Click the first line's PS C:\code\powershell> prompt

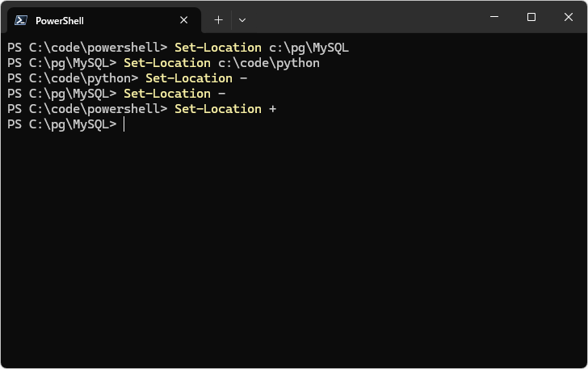87,48
